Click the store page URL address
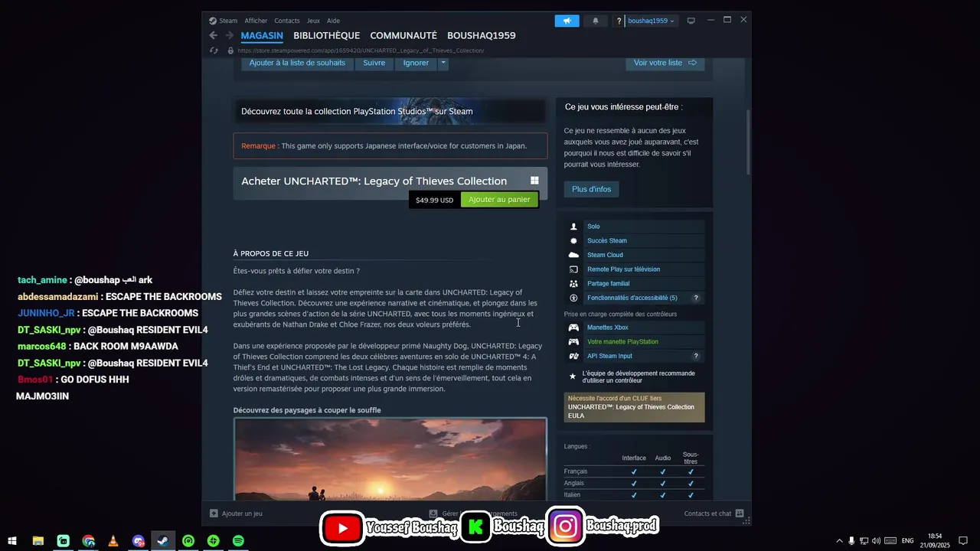 (x=361, y=51)
